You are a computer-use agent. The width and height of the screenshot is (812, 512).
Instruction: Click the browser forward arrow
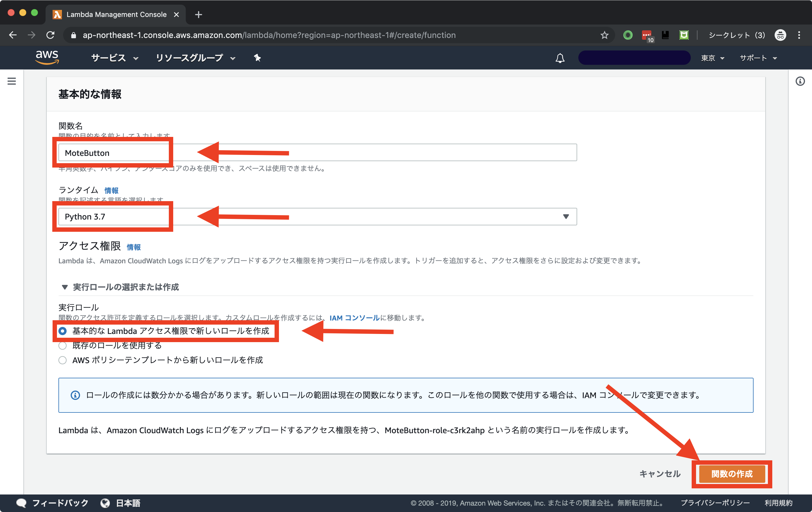pyautogui.click(x=31, y=35)
